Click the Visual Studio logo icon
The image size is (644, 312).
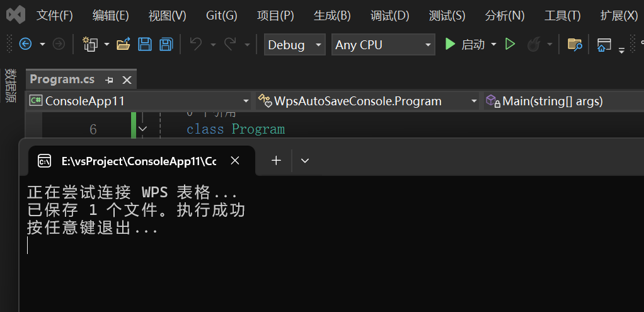click(x=16, y=15)
